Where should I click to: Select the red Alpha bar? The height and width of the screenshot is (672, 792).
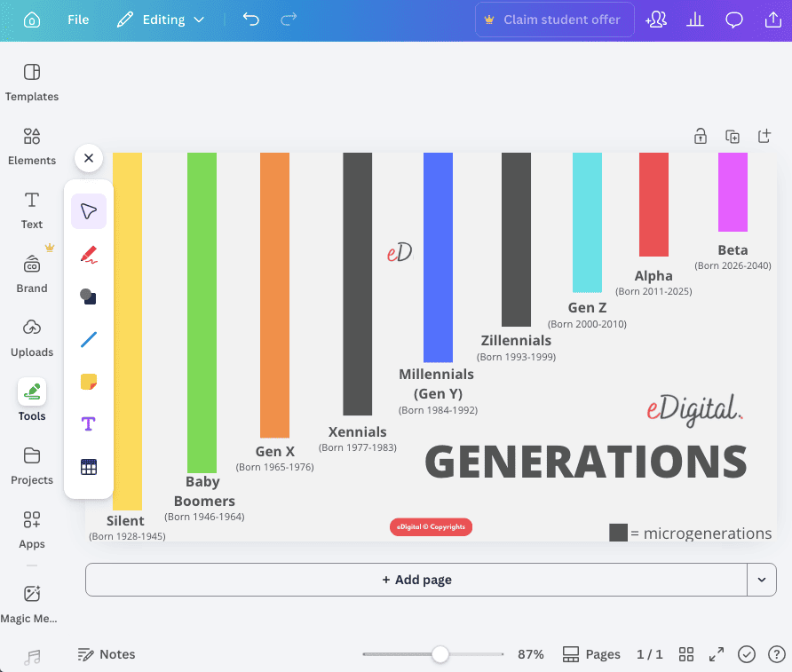[653, 204]
